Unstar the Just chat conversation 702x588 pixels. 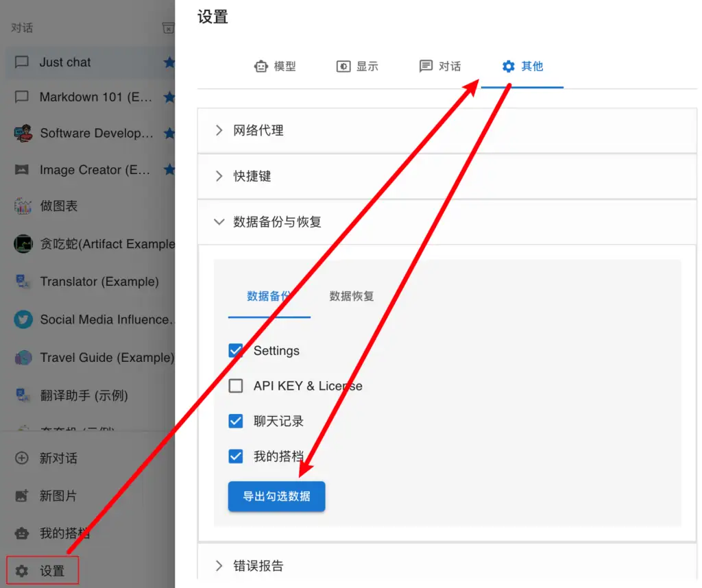(x=170, y=62)
